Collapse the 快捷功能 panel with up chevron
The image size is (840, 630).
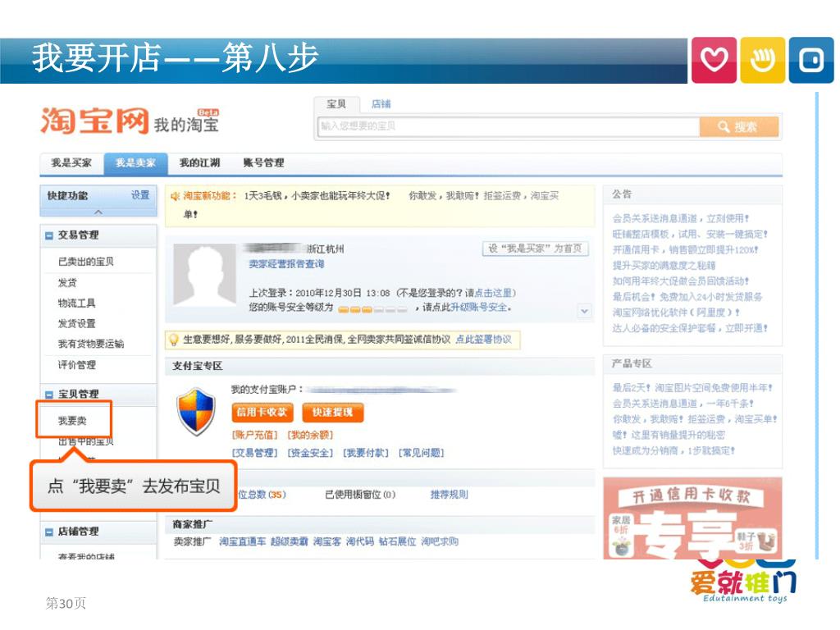click(x=98, y=212)
